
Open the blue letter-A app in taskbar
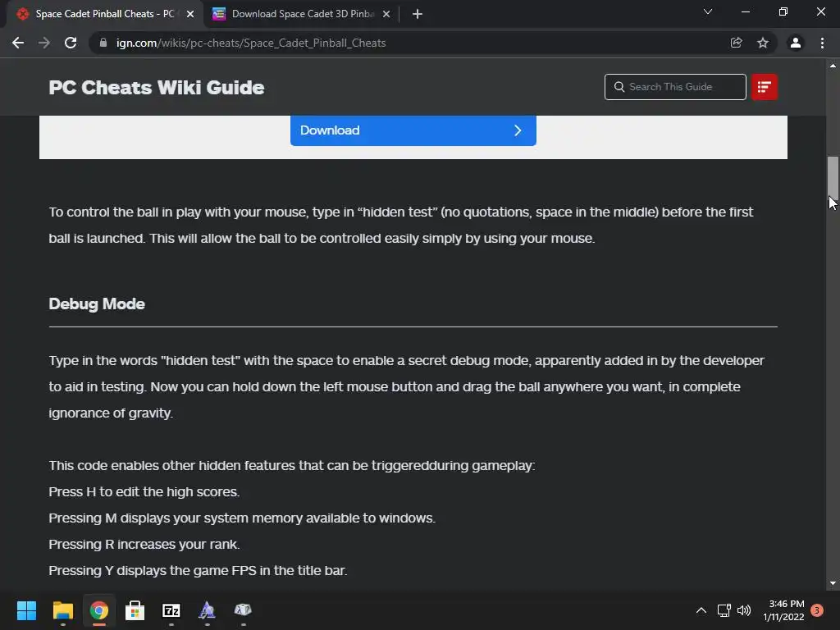click(x=207, y=610)
